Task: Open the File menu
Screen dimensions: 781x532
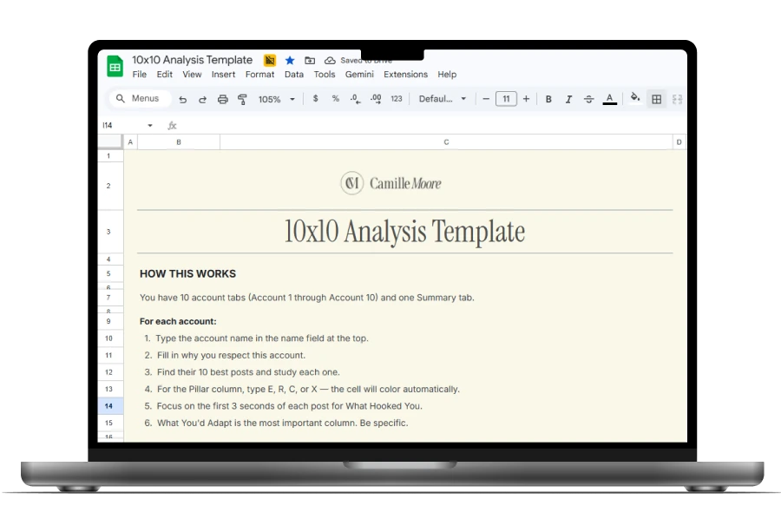Action: (140, 75)
